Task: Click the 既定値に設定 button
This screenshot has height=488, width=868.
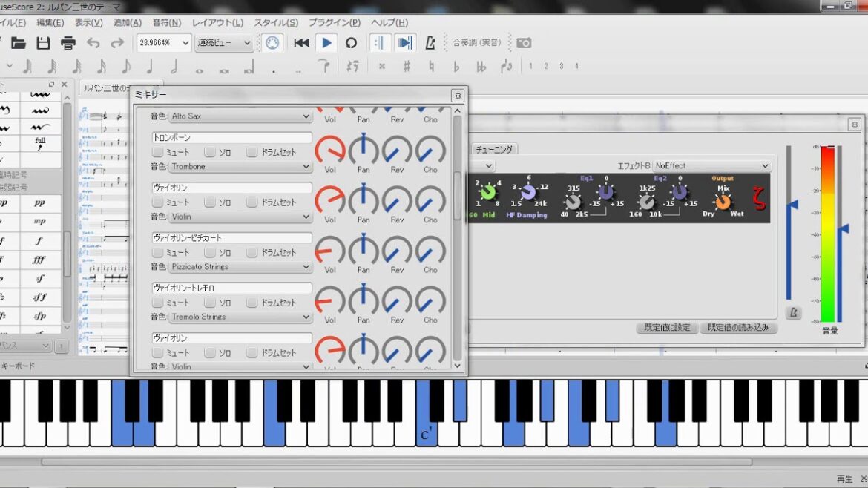Action: click(666, 327)
